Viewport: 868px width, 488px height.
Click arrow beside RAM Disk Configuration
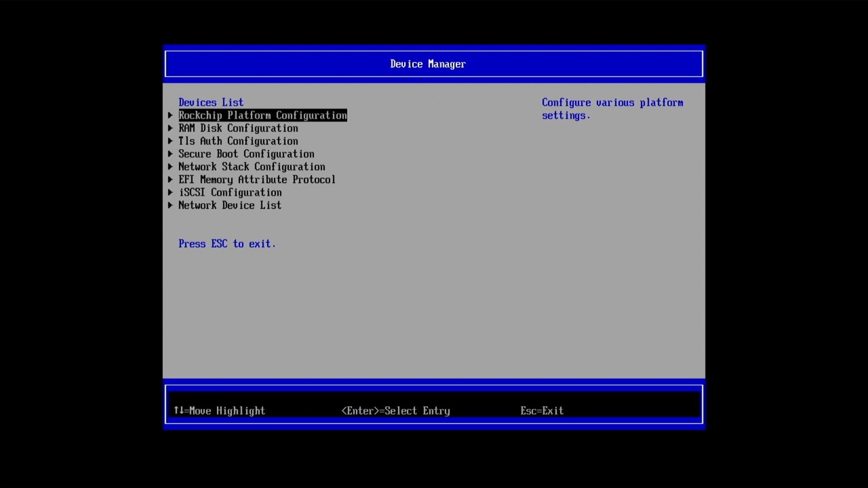pyautogui.click(x=171, y=128)
